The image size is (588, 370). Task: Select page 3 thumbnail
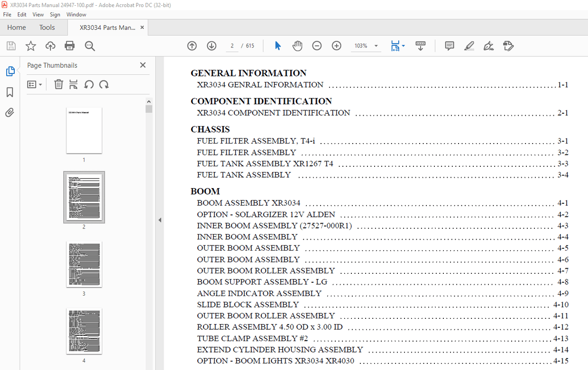[84, 264]
